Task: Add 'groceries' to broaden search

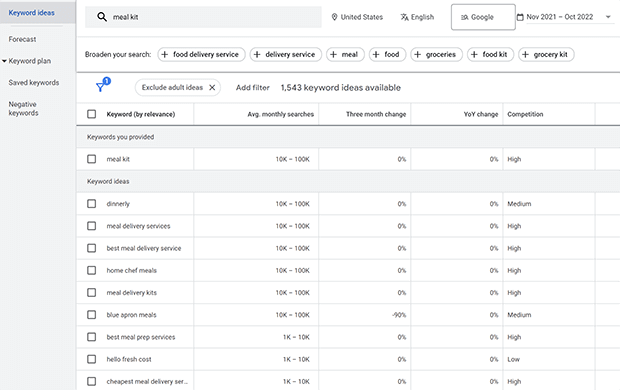Action: pyautogui.click(x=437, y=55)
